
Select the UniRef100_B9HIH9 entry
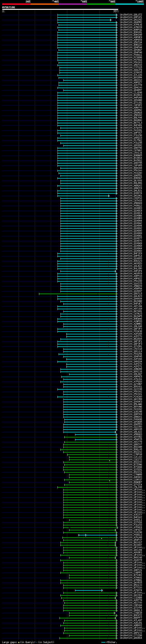click(131, 35)
